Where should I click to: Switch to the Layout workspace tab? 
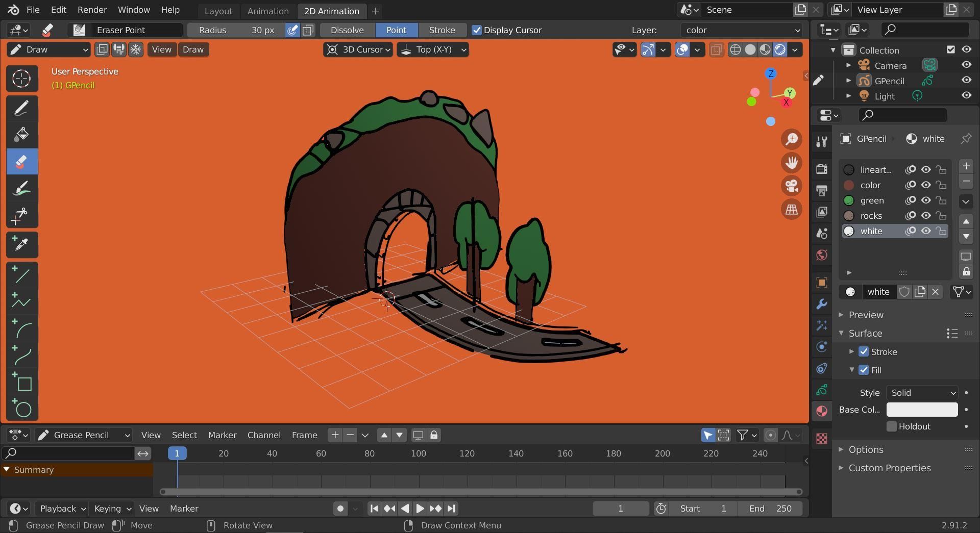218,11
